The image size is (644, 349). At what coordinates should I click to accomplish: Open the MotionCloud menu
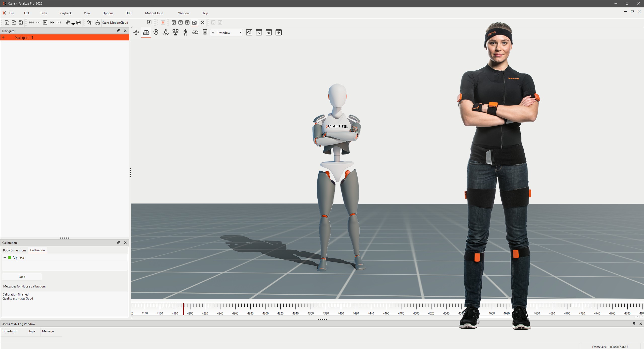[154, 13]
